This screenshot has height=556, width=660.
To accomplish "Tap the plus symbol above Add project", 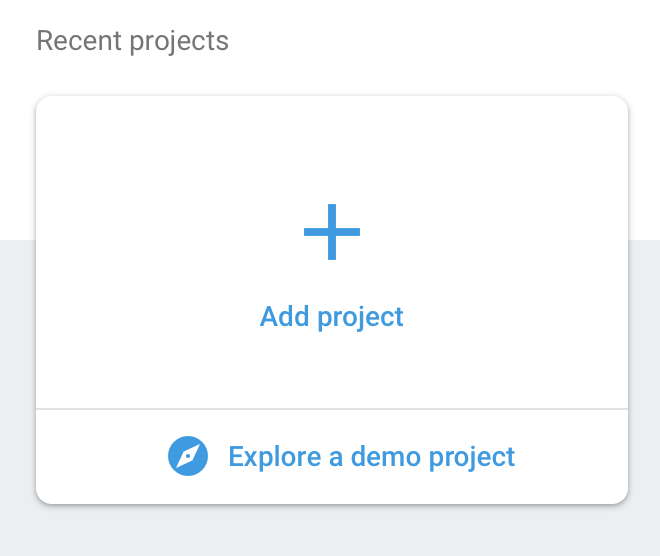I will pyautogui.click(x=332, y=232).
